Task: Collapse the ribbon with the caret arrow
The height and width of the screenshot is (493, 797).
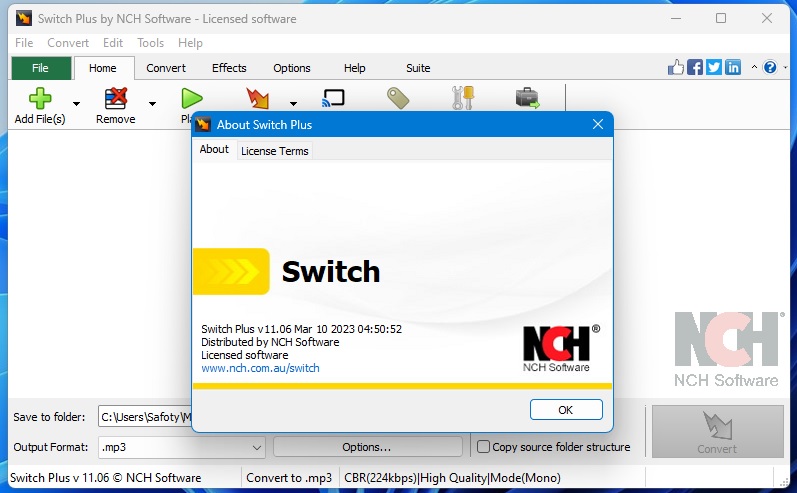Action: point(754,67)
